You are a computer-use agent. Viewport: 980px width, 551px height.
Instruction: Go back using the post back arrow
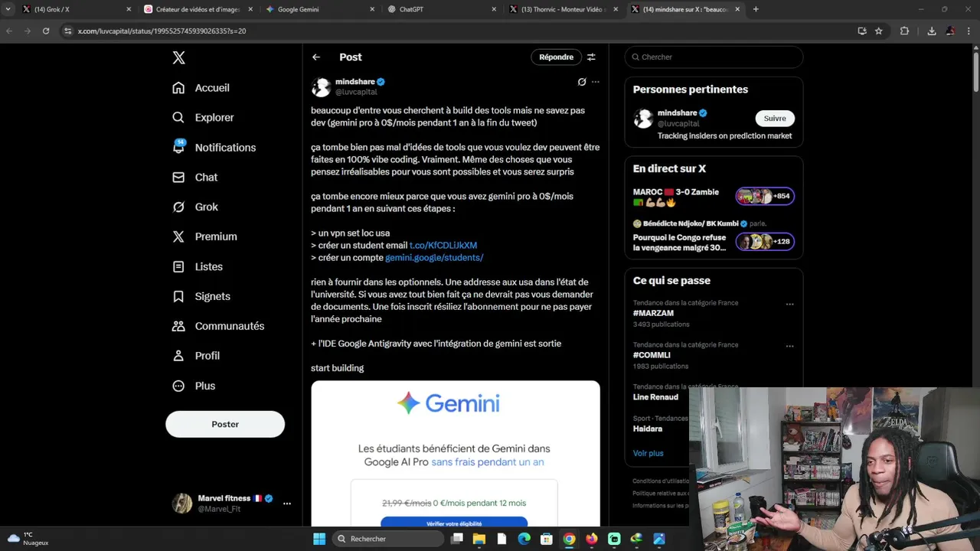tap(316, 57)
